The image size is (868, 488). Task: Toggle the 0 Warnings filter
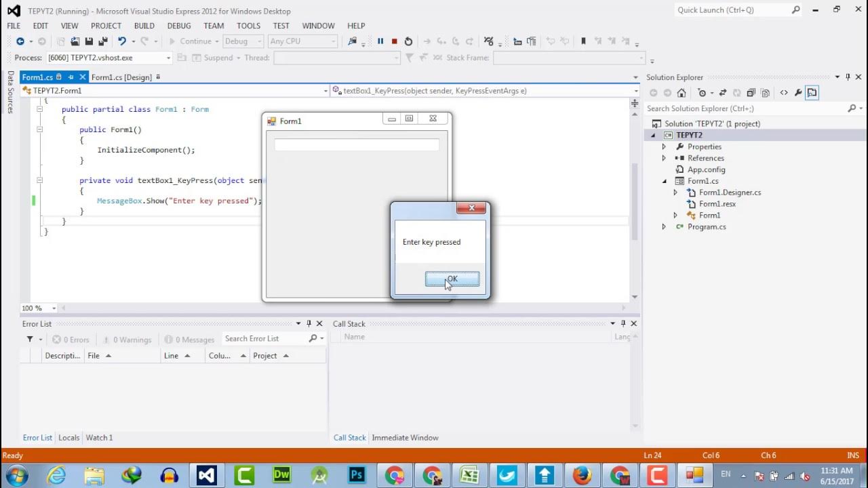[126, 340]
